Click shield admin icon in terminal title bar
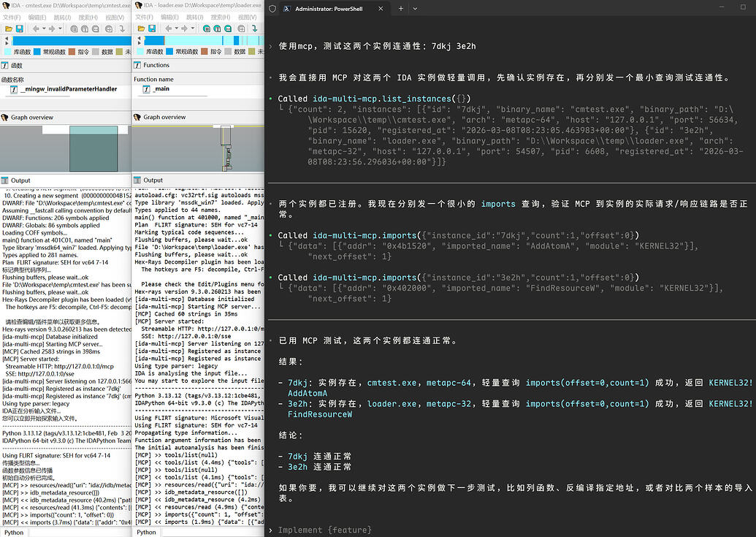756x537 pixels. 272,9
